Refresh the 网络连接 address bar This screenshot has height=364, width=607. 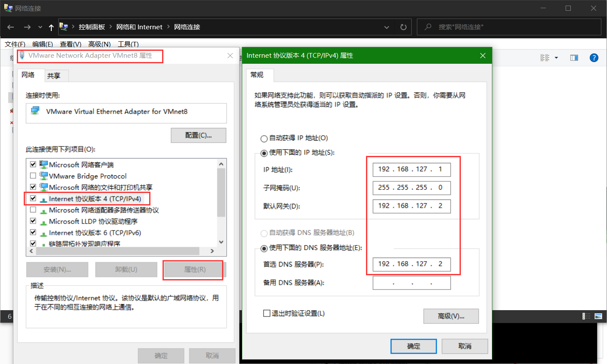pyautogui.click(x=404, y=27)
